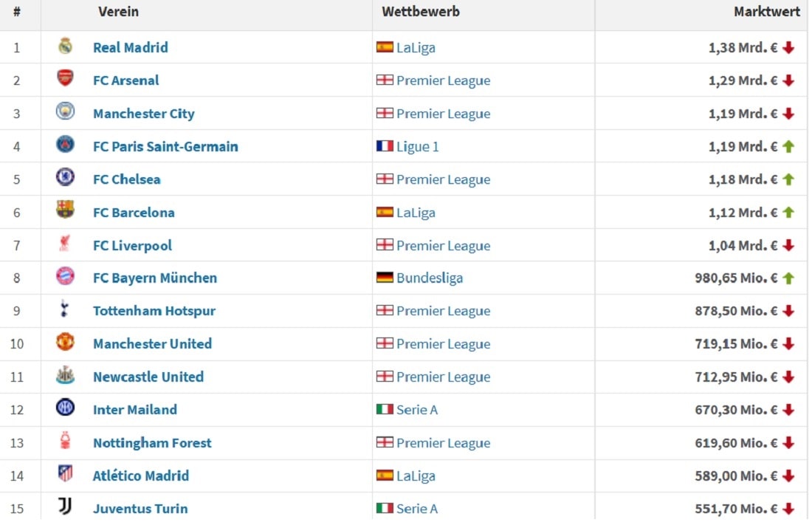Click the FC Arsenal crest icon
The width and height of the screenshot is (812, 525).
tap(65, 79)
